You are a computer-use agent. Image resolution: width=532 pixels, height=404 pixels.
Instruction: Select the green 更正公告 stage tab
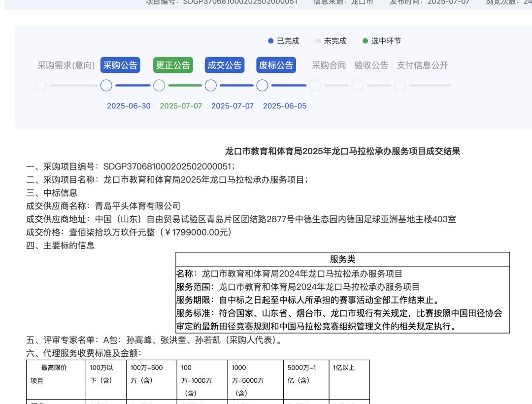click(x=173, y=65)
